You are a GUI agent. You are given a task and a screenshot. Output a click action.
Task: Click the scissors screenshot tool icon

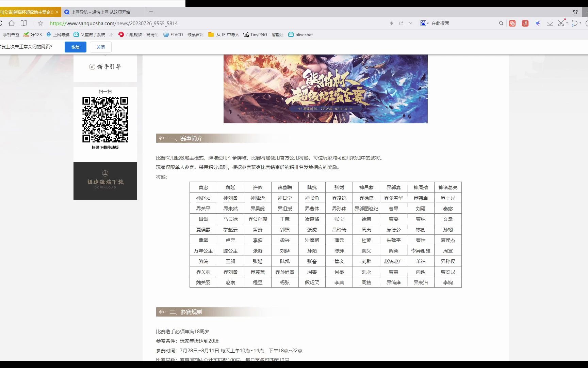pyautogui.click(x=561, y=23)
